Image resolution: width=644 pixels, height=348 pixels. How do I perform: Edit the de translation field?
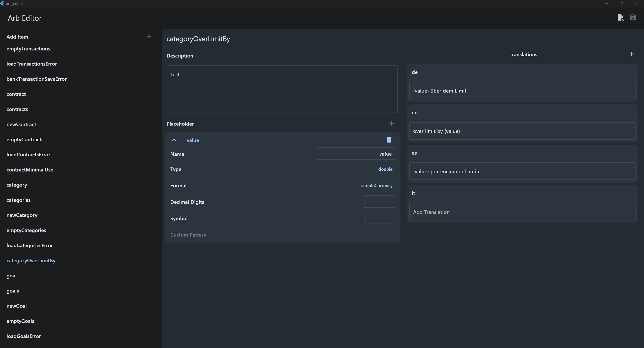[522, 91]
